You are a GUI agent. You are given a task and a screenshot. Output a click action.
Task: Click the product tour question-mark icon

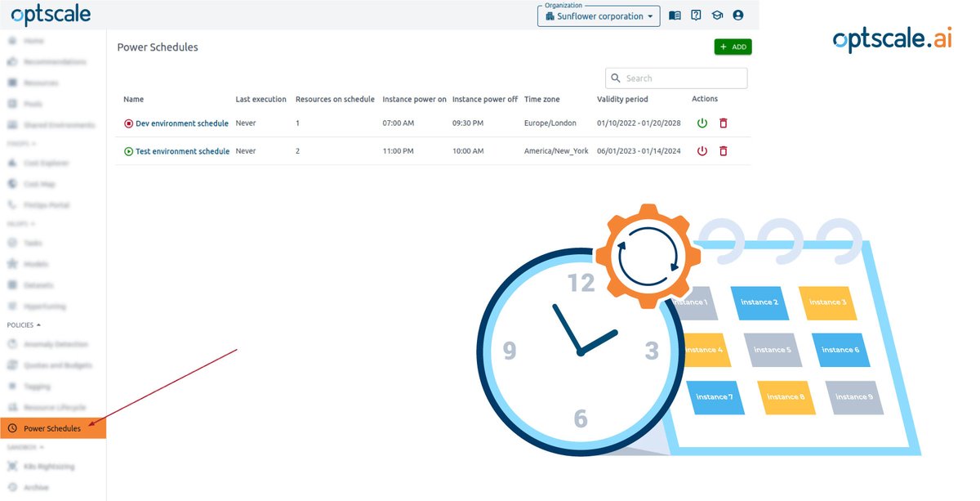696,16
